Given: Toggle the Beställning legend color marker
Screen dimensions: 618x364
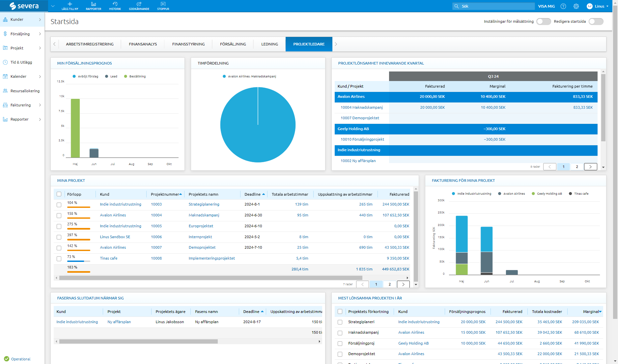Looking at the screenshot, I should pyautogui.click(x=126, y=76).
